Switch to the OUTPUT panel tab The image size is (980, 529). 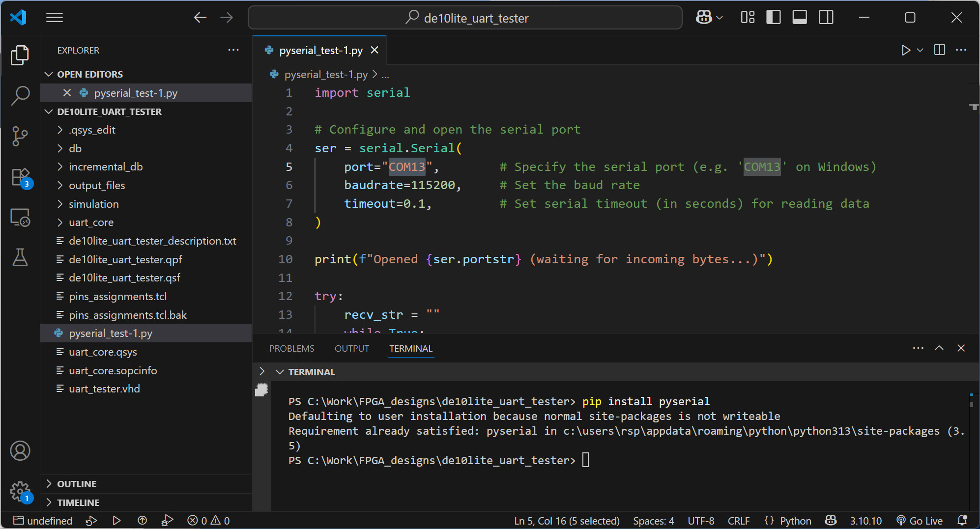pos(351,348)
